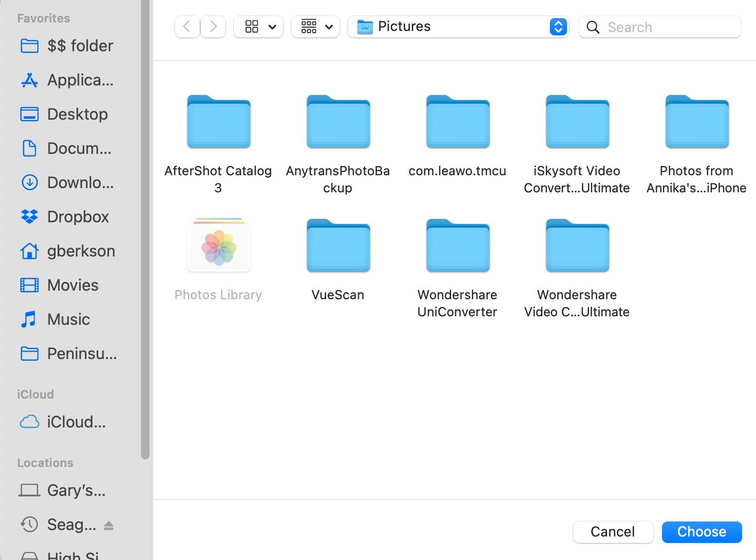The width and height of the screenshot is (756, 560).
Task: Click into the Search field
Action: tap(660, 27)
